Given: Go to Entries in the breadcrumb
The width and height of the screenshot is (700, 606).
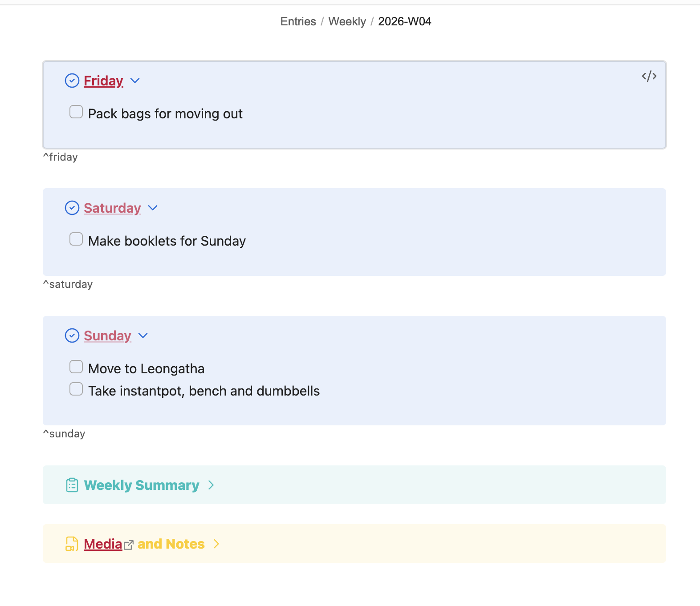Looking at the screenshot, I should [x=298, y=21].
